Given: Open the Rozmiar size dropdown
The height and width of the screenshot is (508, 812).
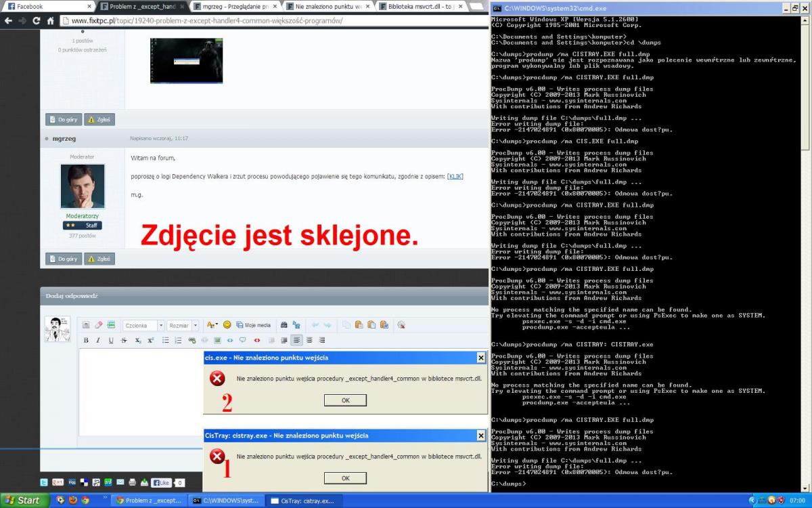Looking at the screenshot, I should tap(183, 325).
